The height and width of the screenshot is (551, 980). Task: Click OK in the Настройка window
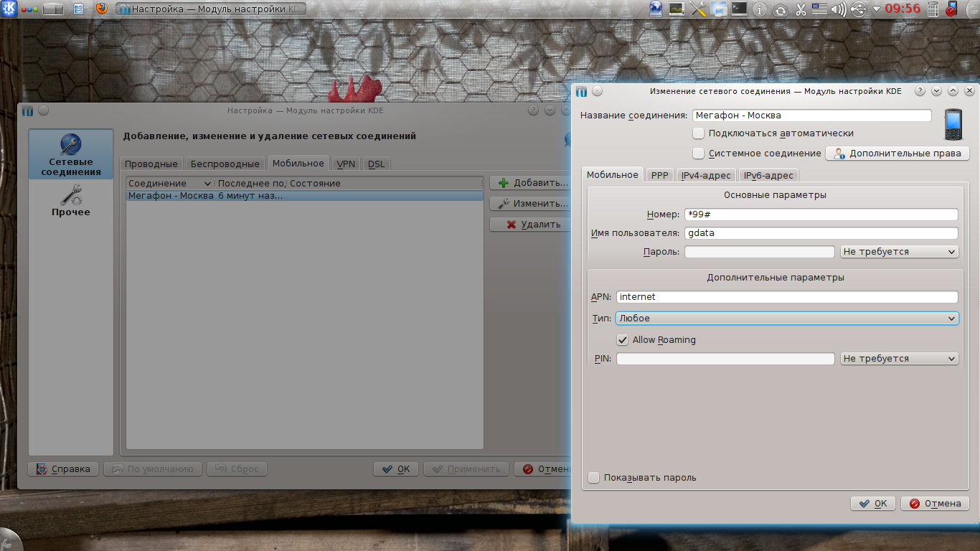[396, 469]
